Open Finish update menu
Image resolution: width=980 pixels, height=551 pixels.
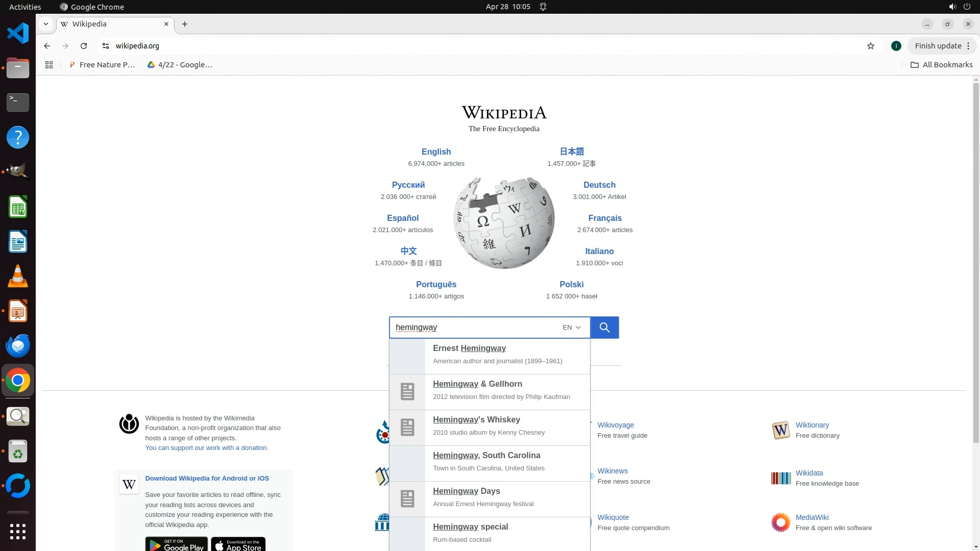(942, 46)
